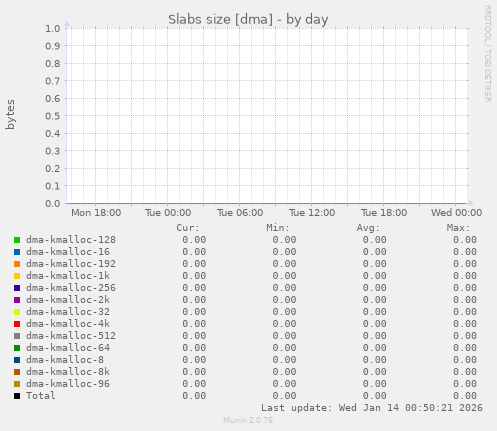The width and height of the screenshot is (497, 431).
Task: Click the chart title 'Slabs size [dma] - by day'
Action: [248, 19]
